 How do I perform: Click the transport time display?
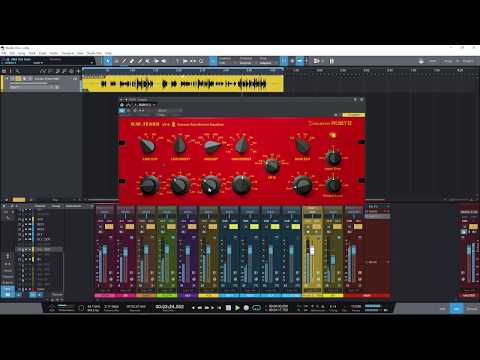(170, 307)
